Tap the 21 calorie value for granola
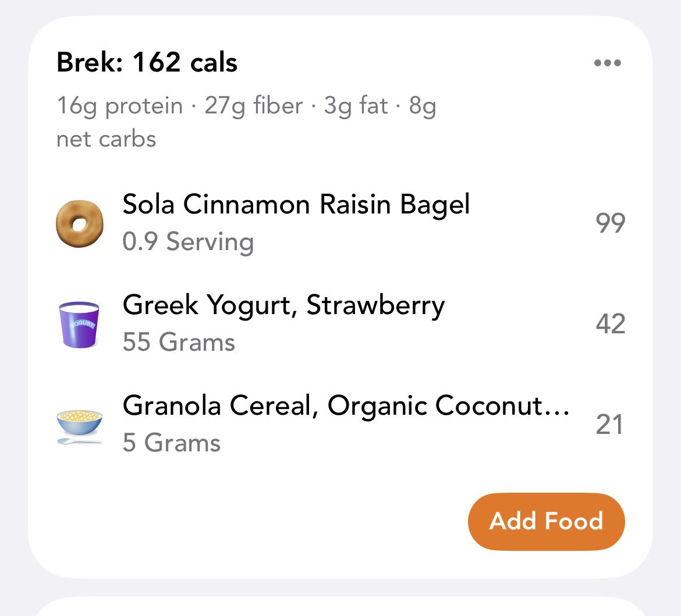The height and width of the screenshot is (616, 681). point(609,425)
